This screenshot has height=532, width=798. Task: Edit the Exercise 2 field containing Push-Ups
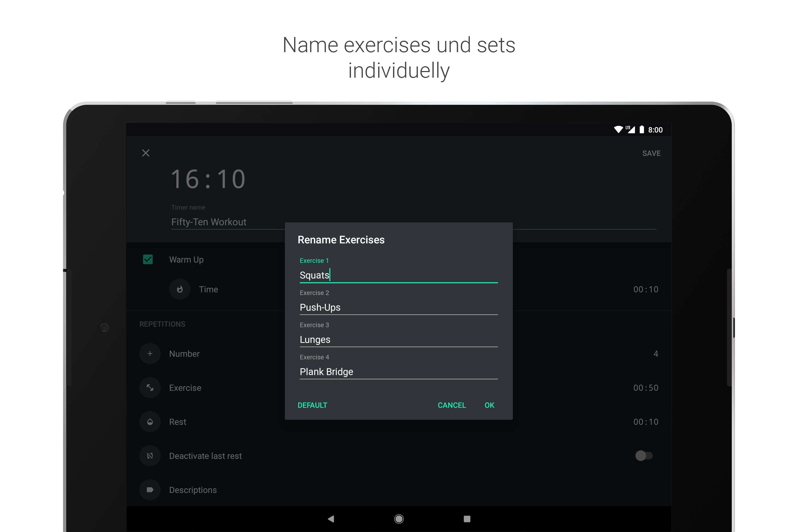(x=399, y=307)
